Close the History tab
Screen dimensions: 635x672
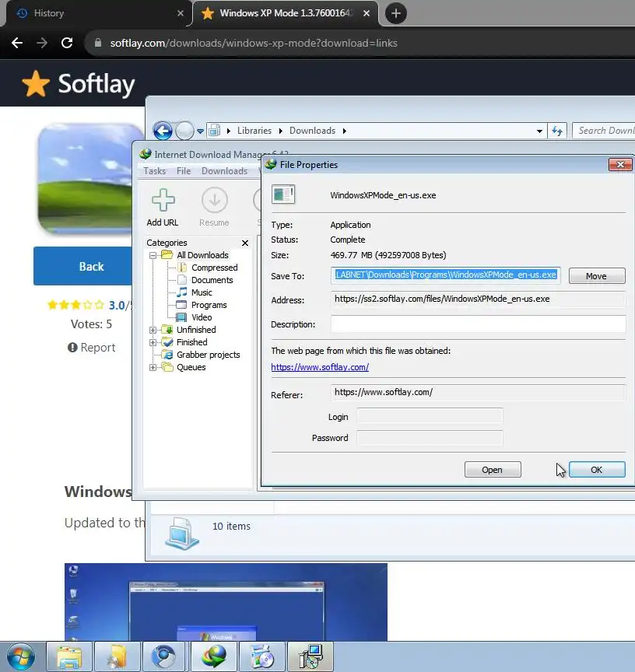(x=181, y=13)
